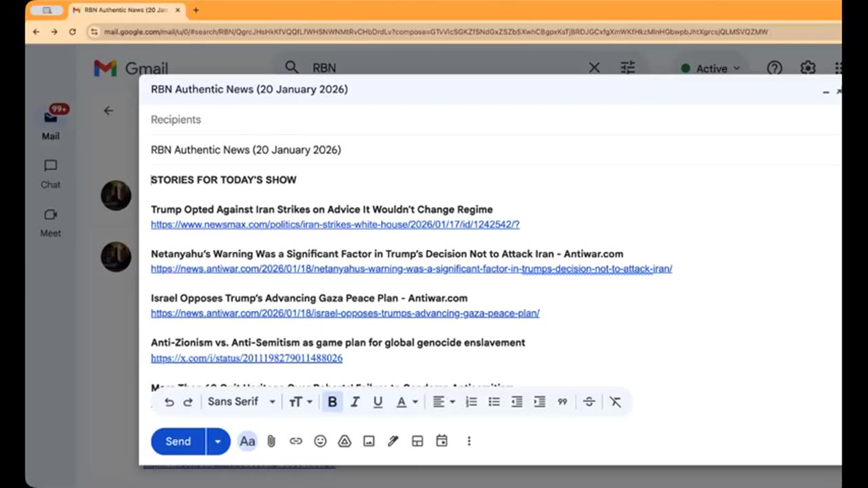The width and height of the screenshot is (868, 488).
Task: Open Gmail settings gear
Action: tap(808, 68)
